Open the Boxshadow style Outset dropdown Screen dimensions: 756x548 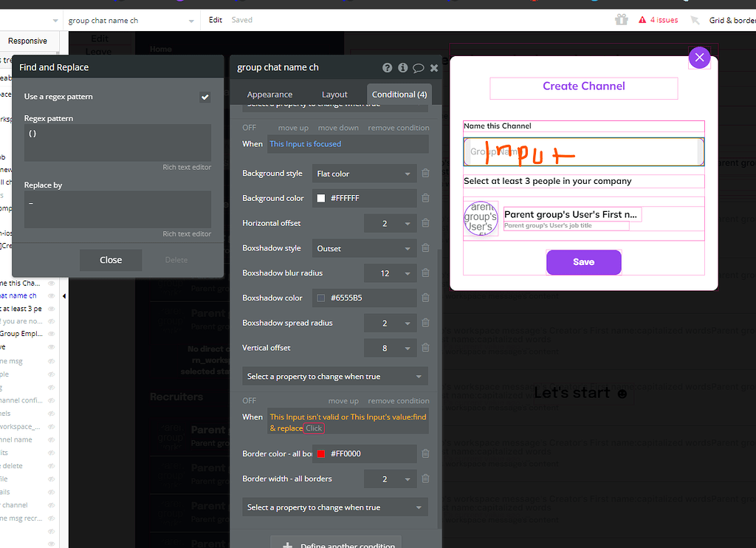[x=364, y=247]
